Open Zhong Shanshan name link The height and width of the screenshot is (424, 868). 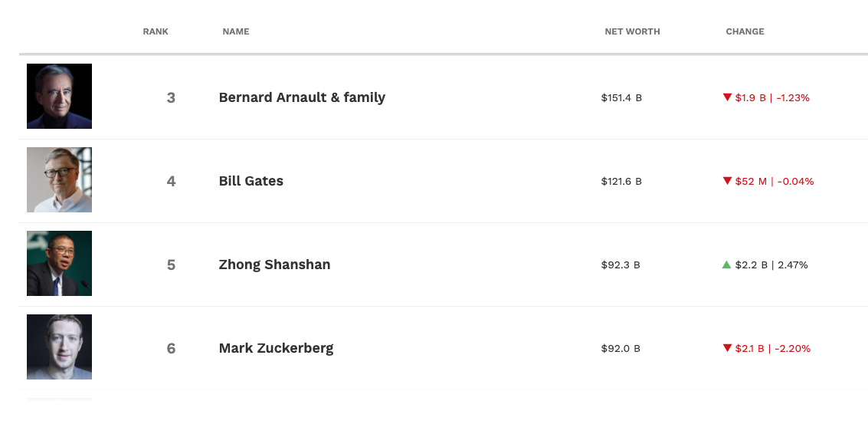pos(274,265)
